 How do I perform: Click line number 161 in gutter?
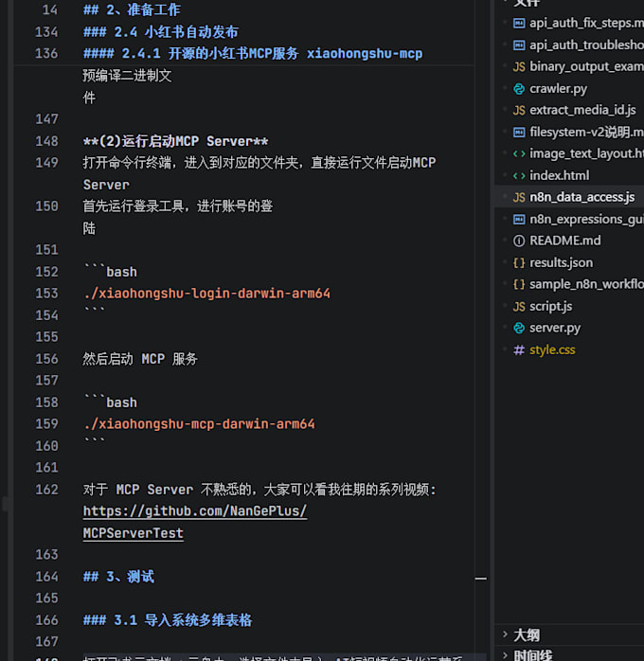click(x=46, y=468)
